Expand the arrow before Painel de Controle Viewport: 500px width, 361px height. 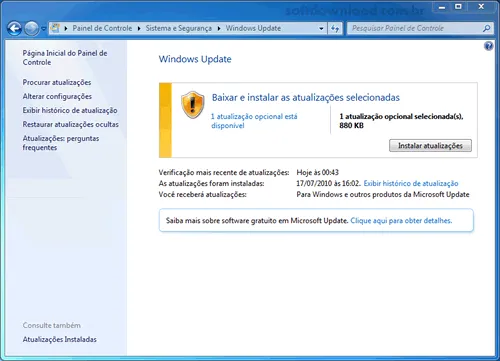pyautogui.click(x=66, y=28)
